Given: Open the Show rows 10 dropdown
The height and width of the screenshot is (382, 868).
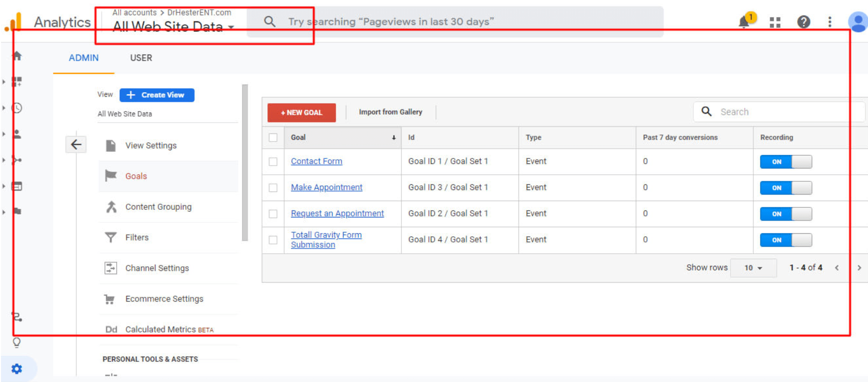Looking at the screenshot, I should coord(753,268).
